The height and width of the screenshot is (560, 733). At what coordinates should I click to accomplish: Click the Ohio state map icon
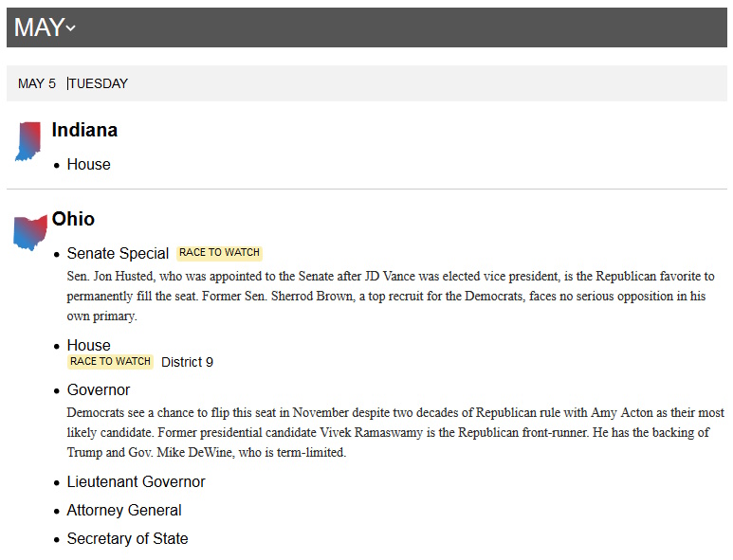click(30, 232)
